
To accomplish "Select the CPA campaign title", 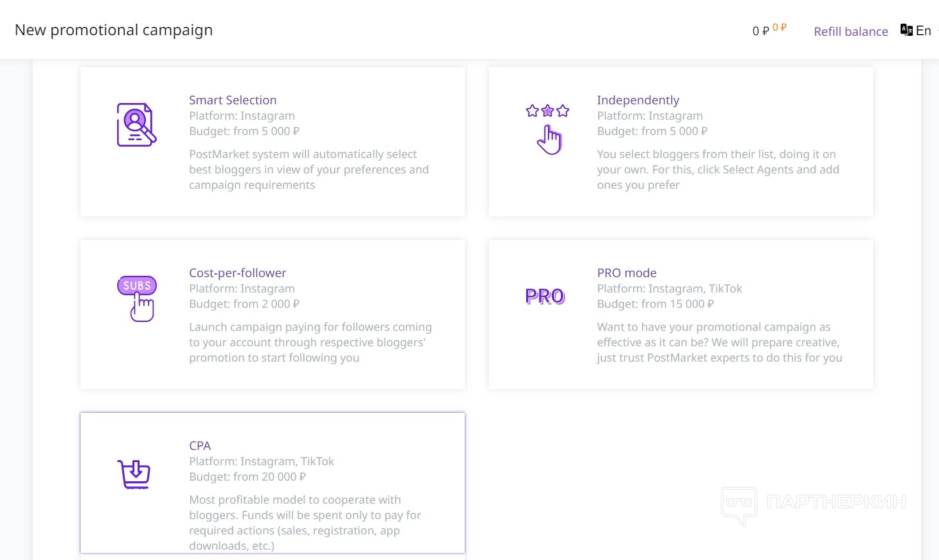I will pos(200,445).
